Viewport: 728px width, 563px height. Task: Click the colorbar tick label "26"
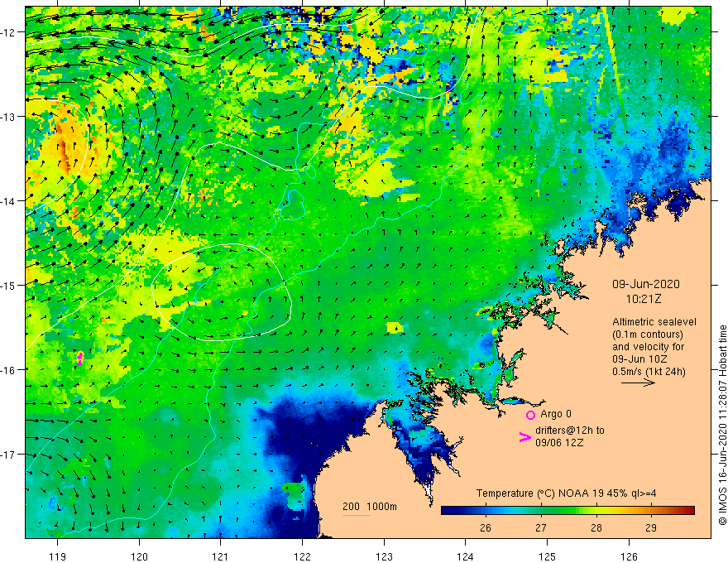(486, 528)
